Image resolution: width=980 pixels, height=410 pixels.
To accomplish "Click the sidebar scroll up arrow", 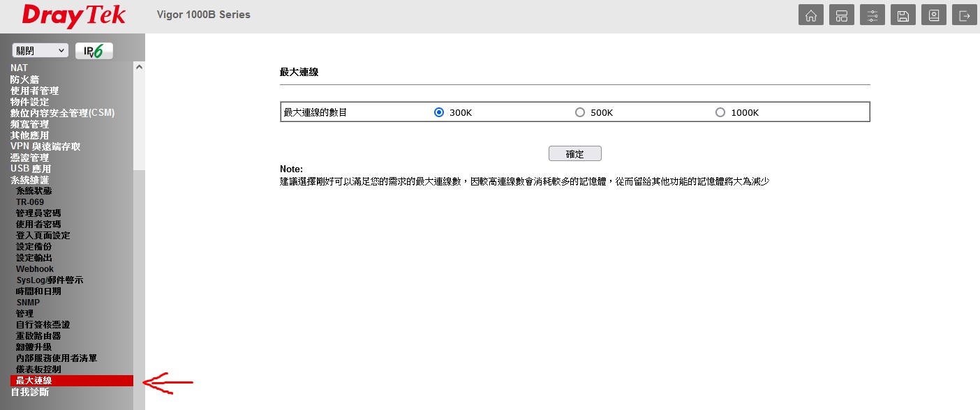I will [139, 68].
